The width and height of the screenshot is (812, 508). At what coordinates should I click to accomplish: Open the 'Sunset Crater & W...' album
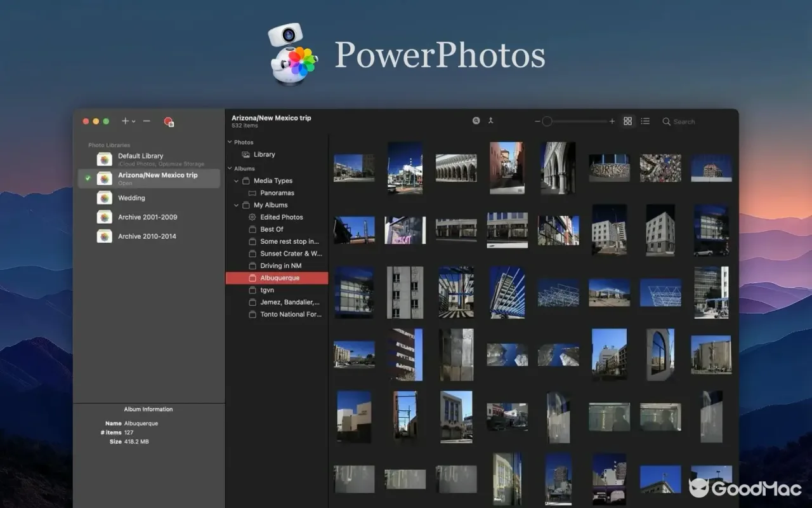(x=277, y=253)
